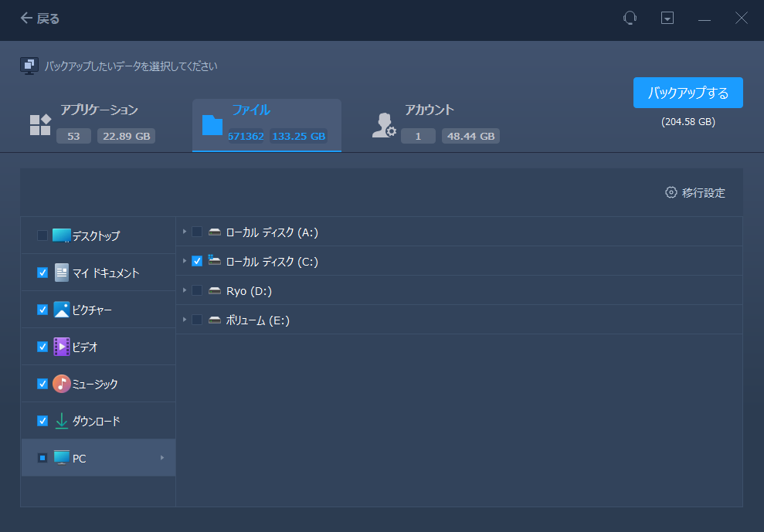The image size is (764, 532).
Task: Go back using the 戻る button
Action: tap(40, 19)
